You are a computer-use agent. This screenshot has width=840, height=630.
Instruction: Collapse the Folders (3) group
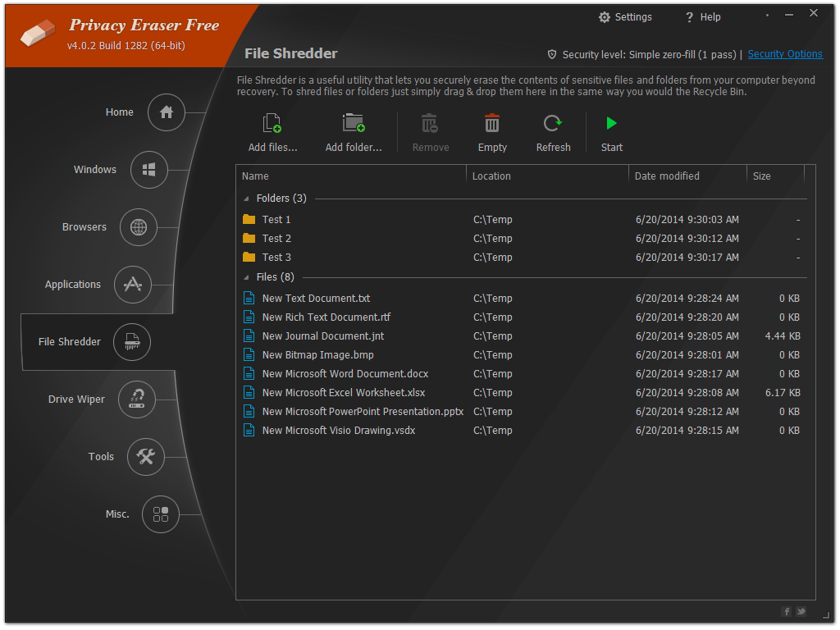[x=246, y=199]
